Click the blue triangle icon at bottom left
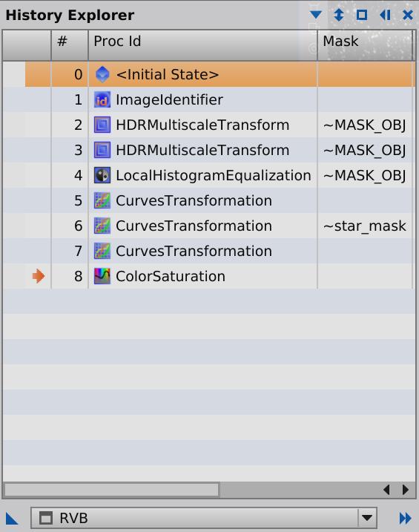The height and width of the screenshot is (532, 419). pyautogui.click(x=12, y=519)
